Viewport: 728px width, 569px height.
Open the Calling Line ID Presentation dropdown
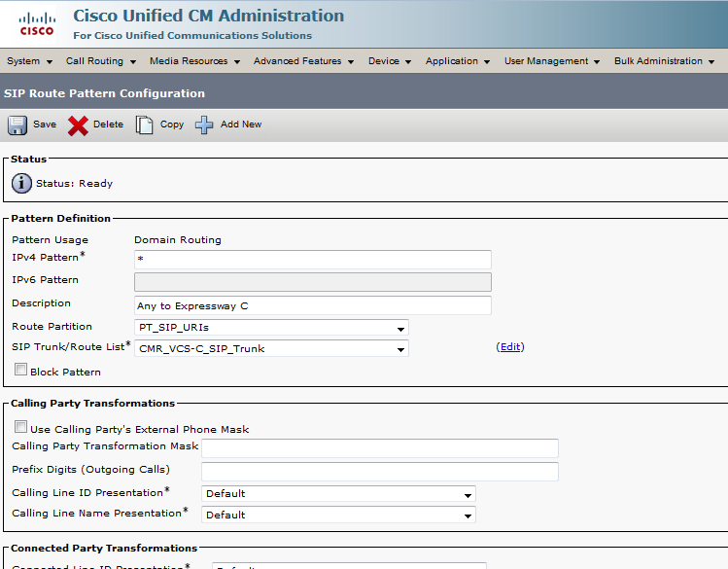[x=338, y=494]
